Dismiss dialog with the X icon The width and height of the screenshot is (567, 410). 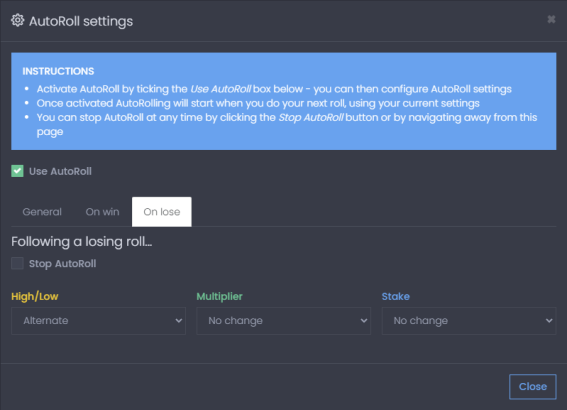pyautogui.click(x=551, y=19)
